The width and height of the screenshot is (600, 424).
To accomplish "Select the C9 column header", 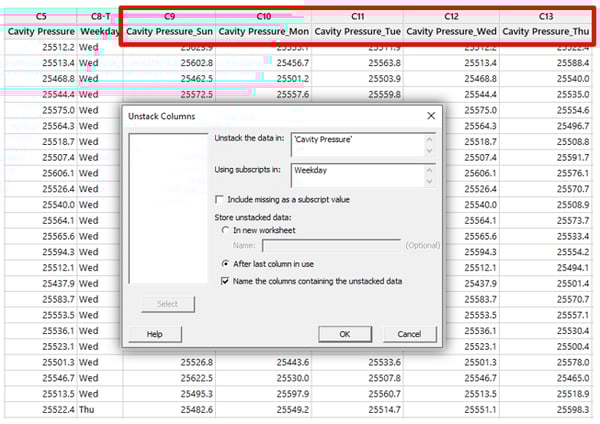I will pos(169,16).
